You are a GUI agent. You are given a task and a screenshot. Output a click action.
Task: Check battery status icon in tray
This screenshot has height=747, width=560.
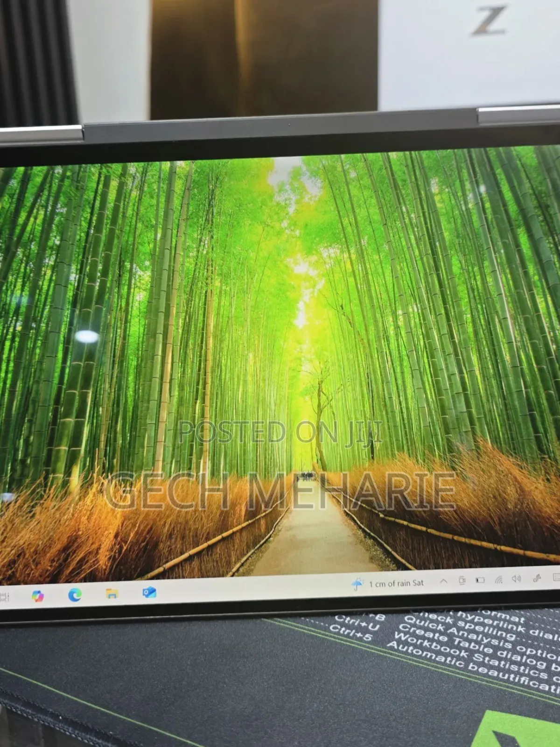(480, 580)
